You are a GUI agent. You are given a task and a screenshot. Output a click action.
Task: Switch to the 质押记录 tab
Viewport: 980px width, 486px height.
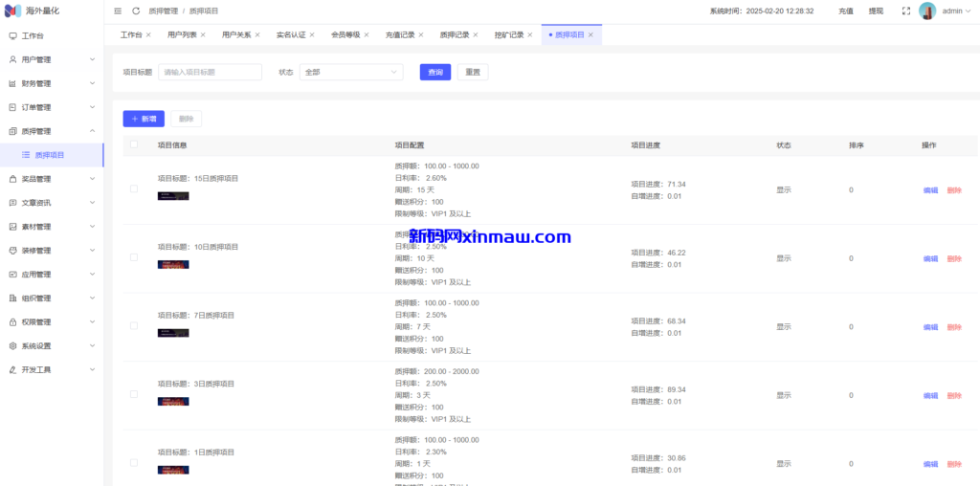point(455,35)
